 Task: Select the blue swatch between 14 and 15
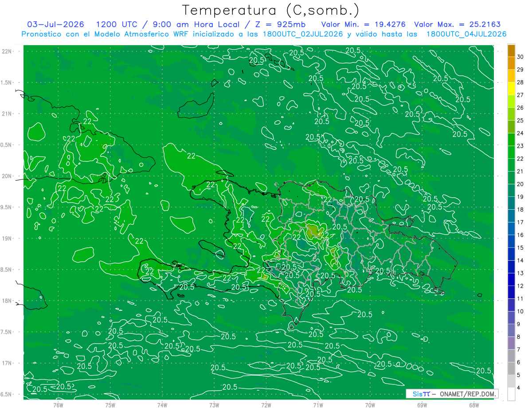click(x=511, y=254)
